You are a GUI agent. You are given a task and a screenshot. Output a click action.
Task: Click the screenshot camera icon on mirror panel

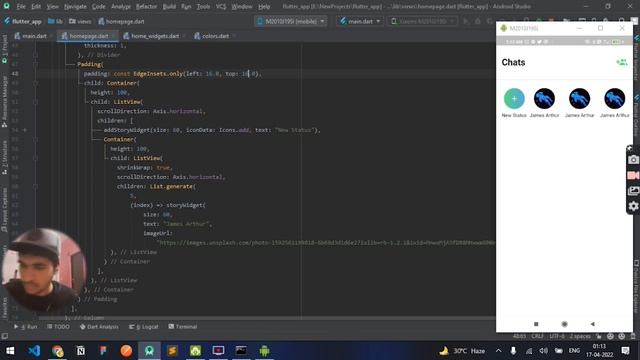(633, 160)
